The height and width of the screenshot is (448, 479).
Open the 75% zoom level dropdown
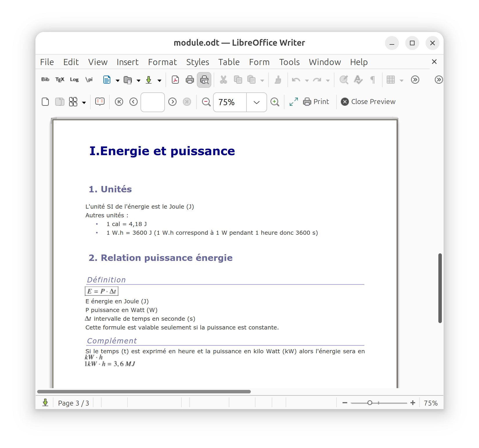tap(256, 102)
